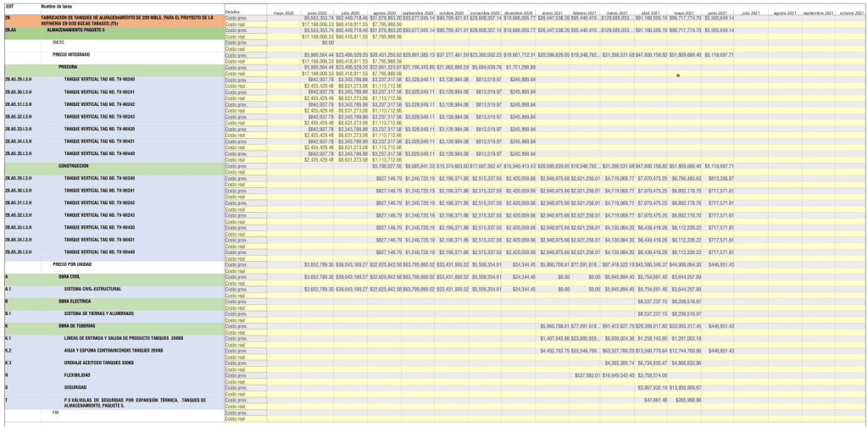The image size is (868, 427).
Task: Click the red dot marker in the grid
Action: tap(678, 75)
